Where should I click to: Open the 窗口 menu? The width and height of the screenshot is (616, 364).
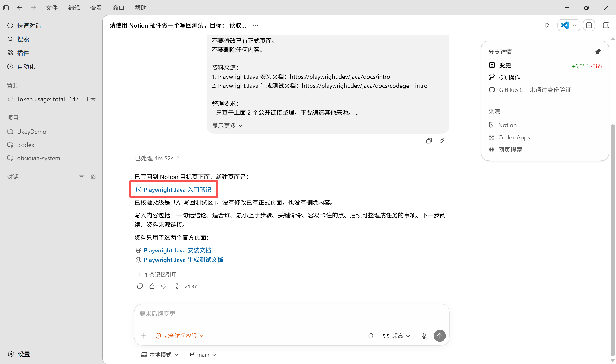pos(118,8)
